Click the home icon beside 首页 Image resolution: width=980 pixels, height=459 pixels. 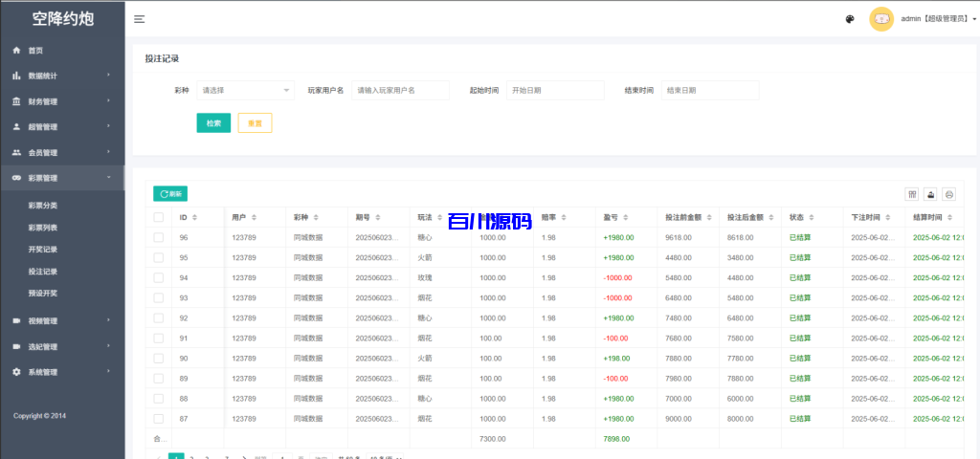click(x=17, y=51)
